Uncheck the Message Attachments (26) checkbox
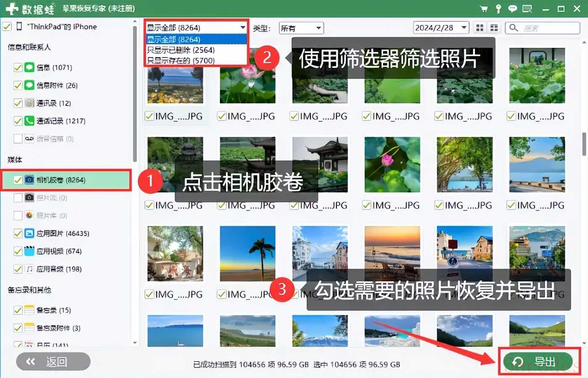588x378 pixels. 18,85
